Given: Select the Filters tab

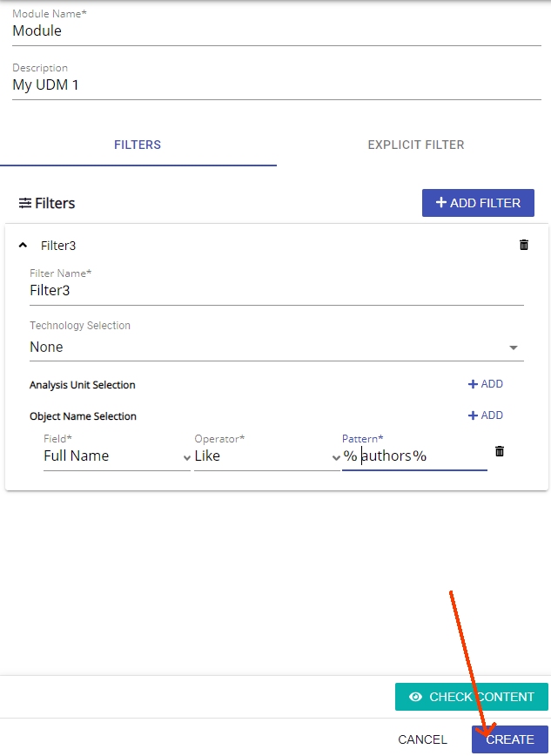Looking at the screenshot, I should (x=138, y=145).
